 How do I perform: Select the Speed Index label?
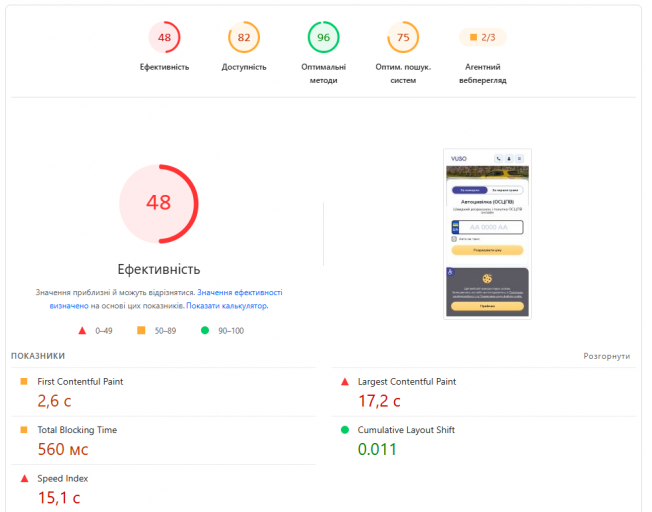63,478
